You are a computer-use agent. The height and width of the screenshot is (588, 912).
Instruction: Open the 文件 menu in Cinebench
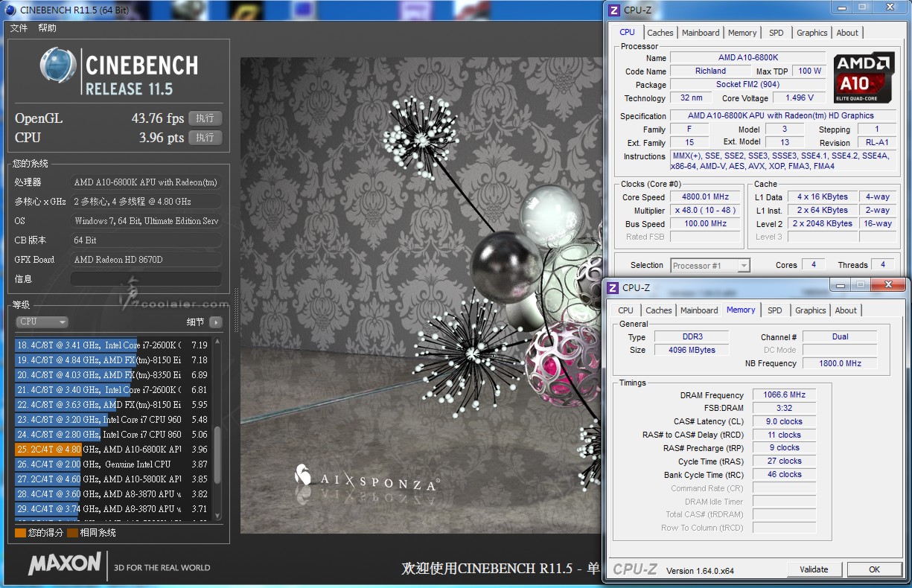tap(19, 28)
